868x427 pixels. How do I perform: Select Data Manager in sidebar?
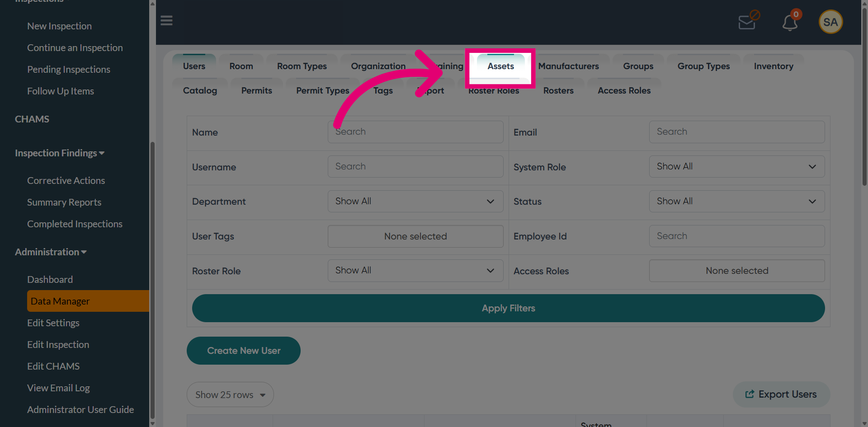click(88, 301)
